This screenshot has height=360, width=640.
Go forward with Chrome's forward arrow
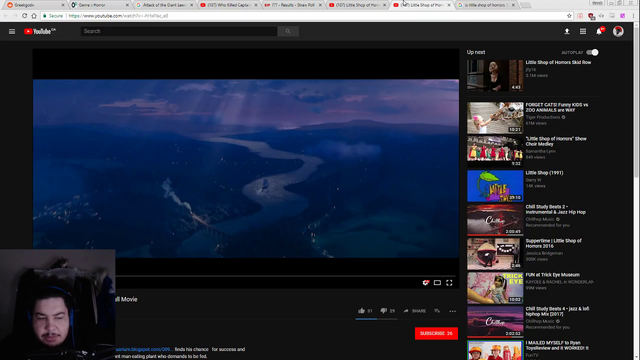(x=15, y=16)
